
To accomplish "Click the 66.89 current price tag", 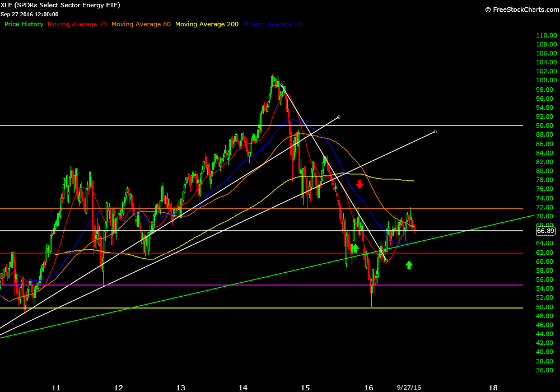I will [x=545, y=230].
